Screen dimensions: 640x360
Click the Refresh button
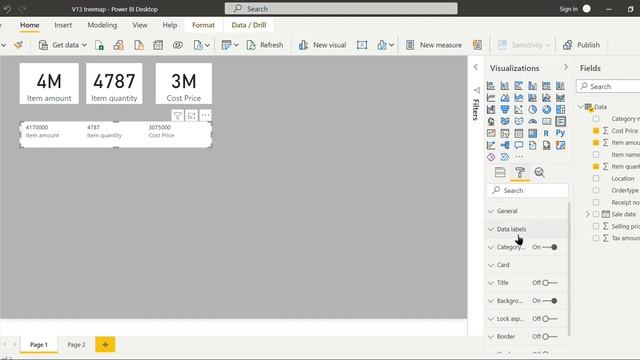[x=265, y=45]
